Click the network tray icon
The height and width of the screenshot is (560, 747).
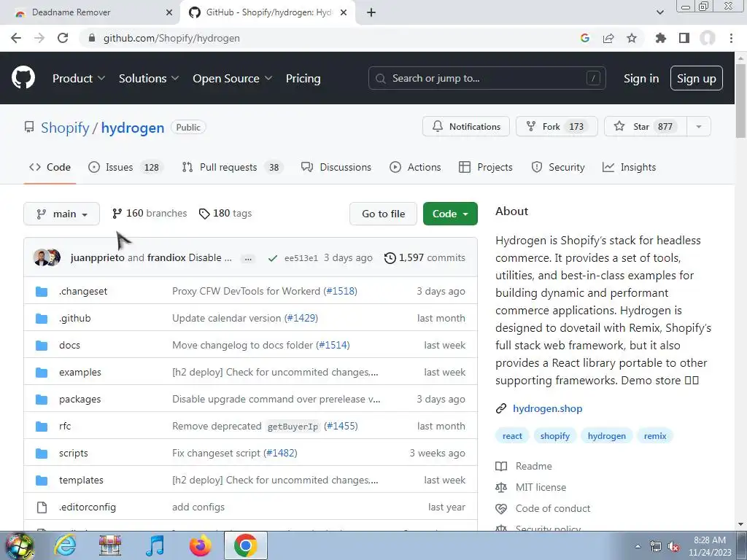coord(656,547)
